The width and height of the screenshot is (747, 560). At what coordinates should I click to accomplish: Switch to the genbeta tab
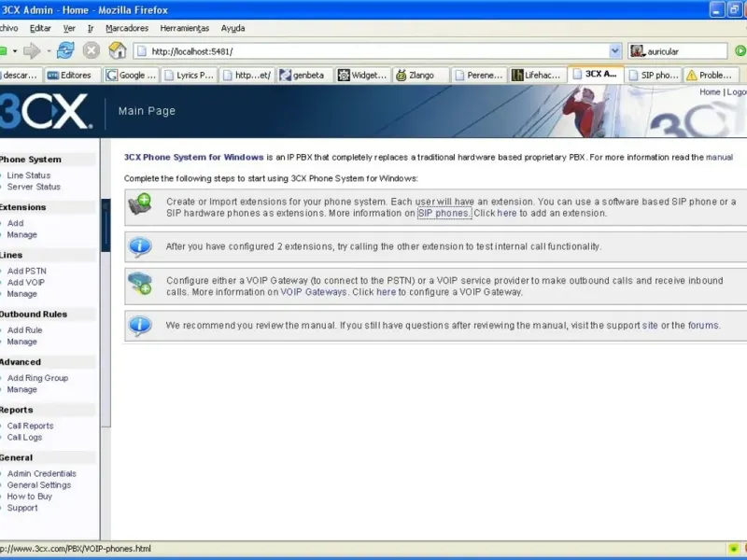(305, 76)
